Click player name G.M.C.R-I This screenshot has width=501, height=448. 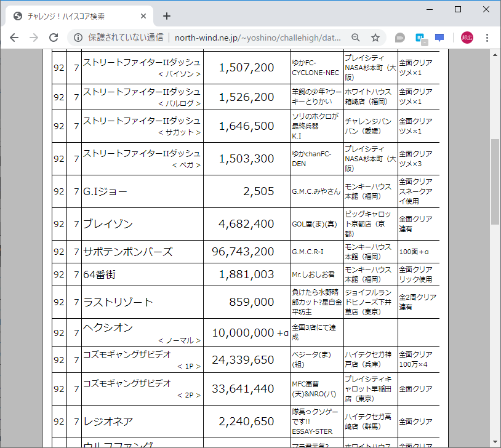click(307, 252)
